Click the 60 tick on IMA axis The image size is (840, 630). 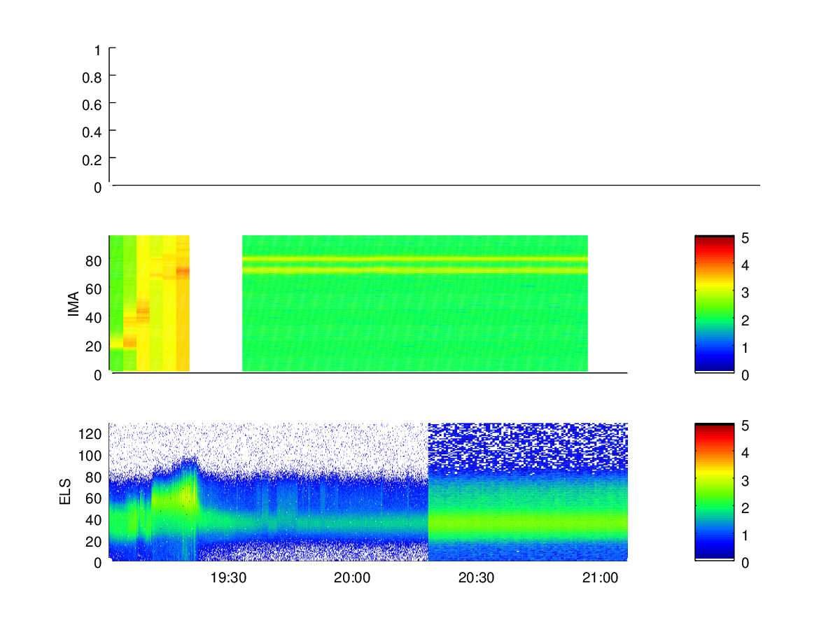[x=95, y=288]
